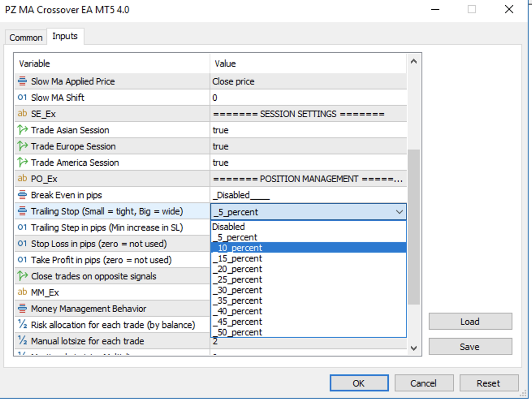
Task: Click the Reset button
Action: (489, 383)
